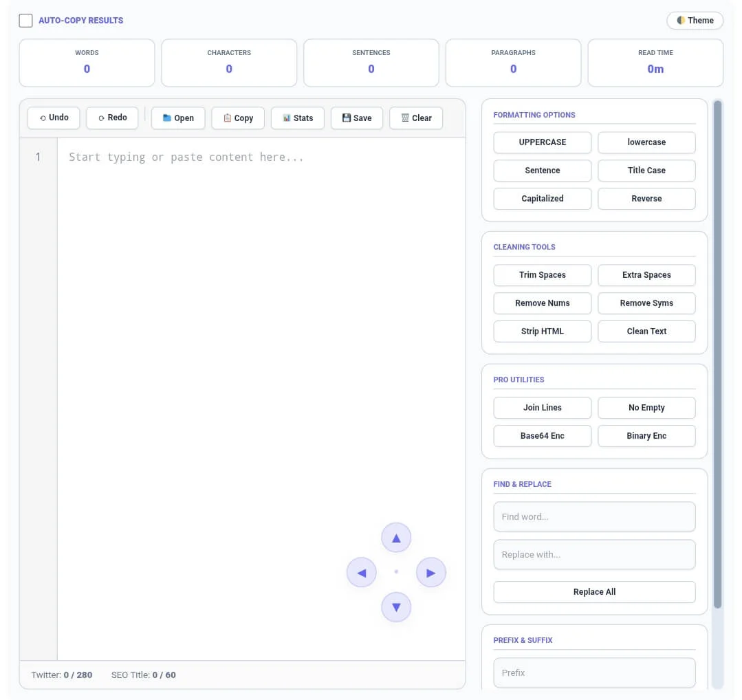Viewport: 742px width, 700px height.
Task: Click the Prefix input box
Action: [594, 672]
